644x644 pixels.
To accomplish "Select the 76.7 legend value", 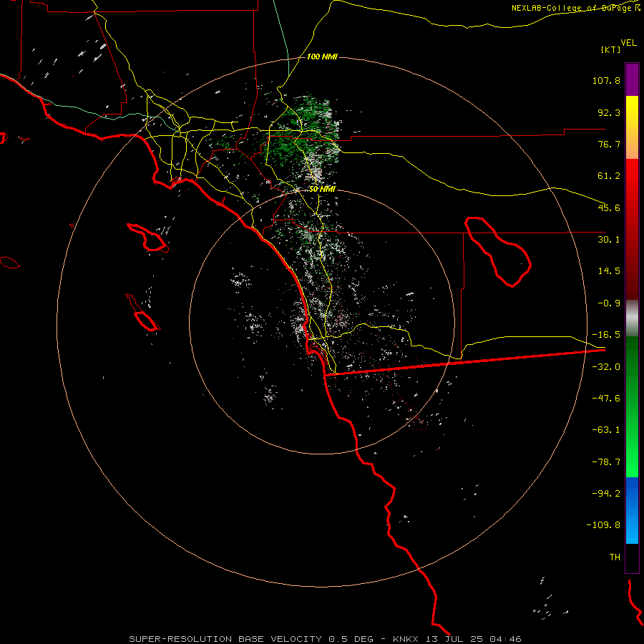I will [x=609, y=144].
